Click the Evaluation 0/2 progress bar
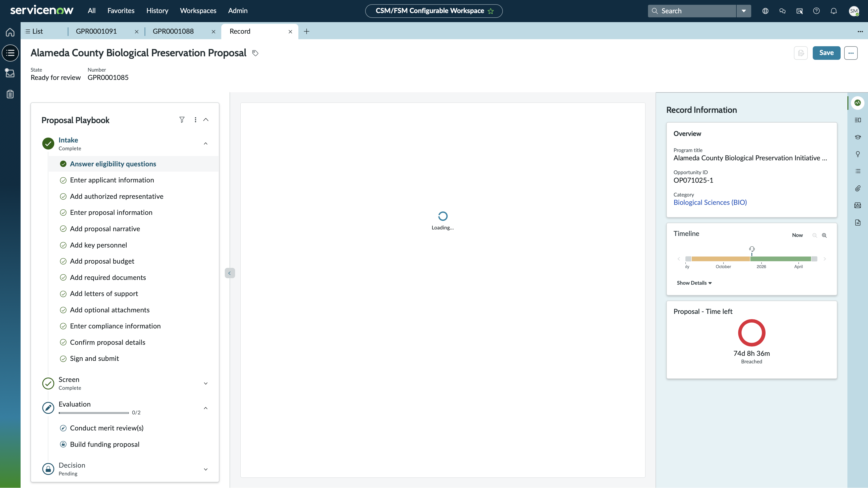The height and width of the screenshot is (488, 868). [94, 413]
